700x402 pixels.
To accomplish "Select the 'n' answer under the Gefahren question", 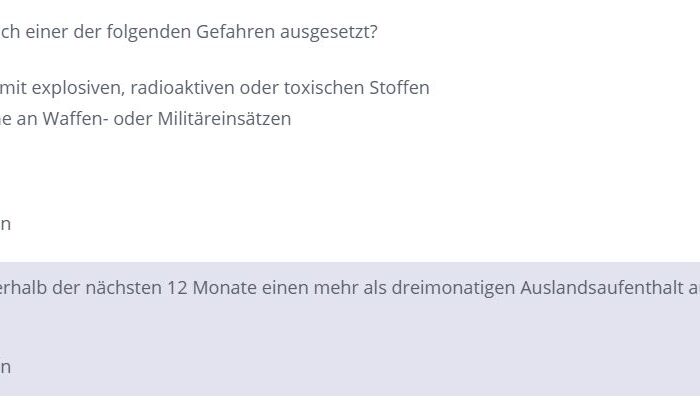I will (5, 224).
